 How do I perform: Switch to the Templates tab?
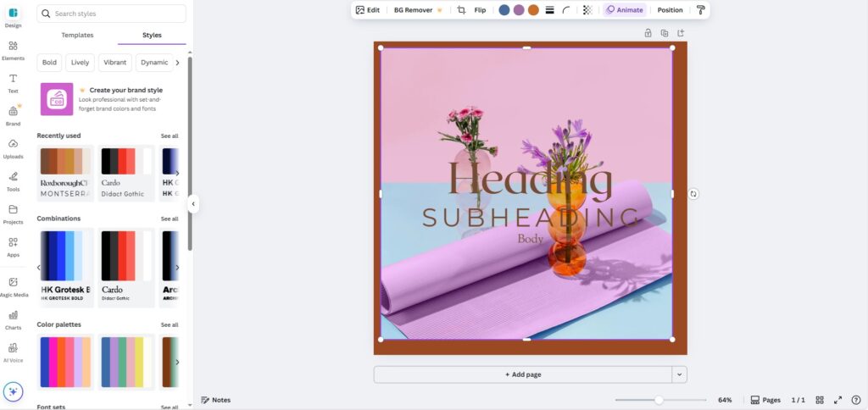pos(77,35)
